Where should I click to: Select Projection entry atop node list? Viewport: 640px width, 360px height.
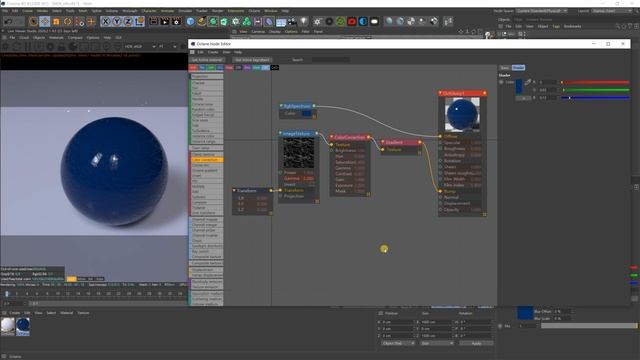[207, 76]
